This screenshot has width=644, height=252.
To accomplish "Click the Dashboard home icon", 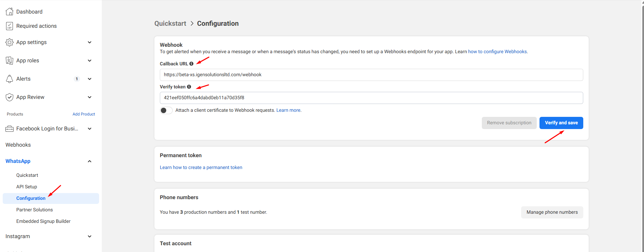I will coord(10,12).
